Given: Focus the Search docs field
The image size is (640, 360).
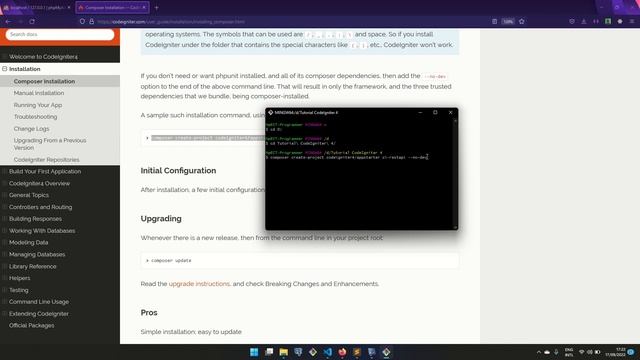Looking at the screenshot, I should [x=60, y=34].
